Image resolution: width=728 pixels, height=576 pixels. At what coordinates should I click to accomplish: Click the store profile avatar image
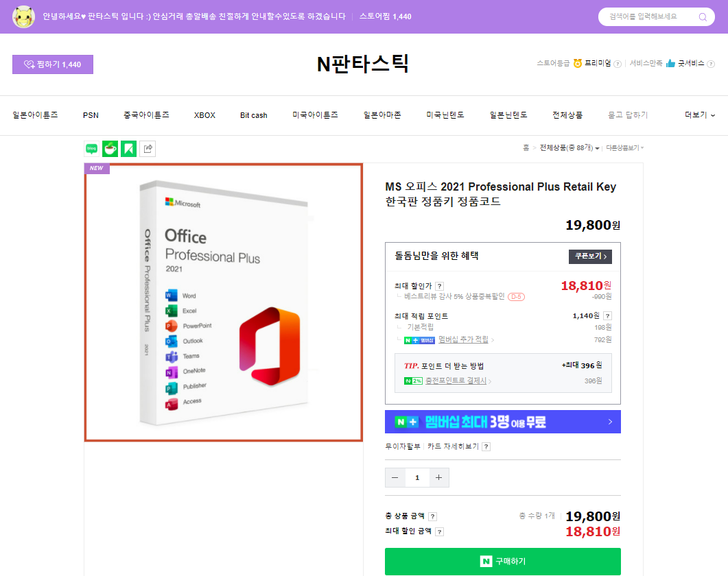(x=23, y=16)
